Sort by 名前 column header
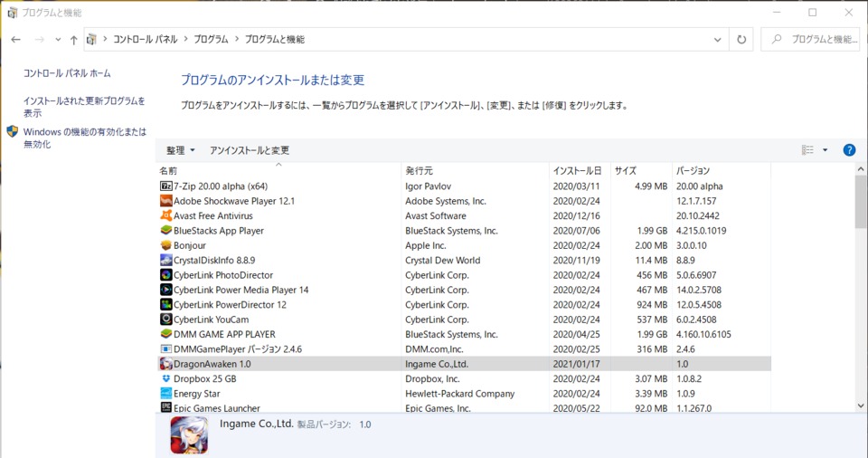868x458 pixels. pos(278,170)
